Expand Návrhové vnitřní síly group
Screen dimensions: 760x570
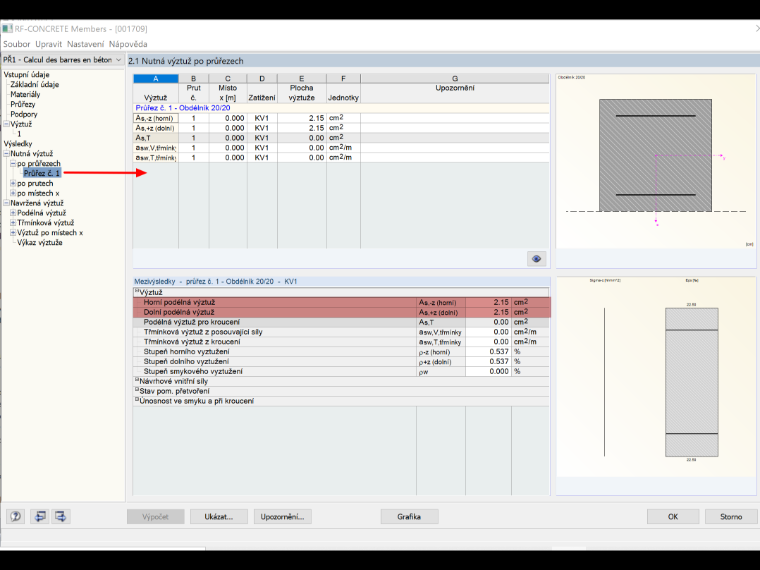point(137,380)
